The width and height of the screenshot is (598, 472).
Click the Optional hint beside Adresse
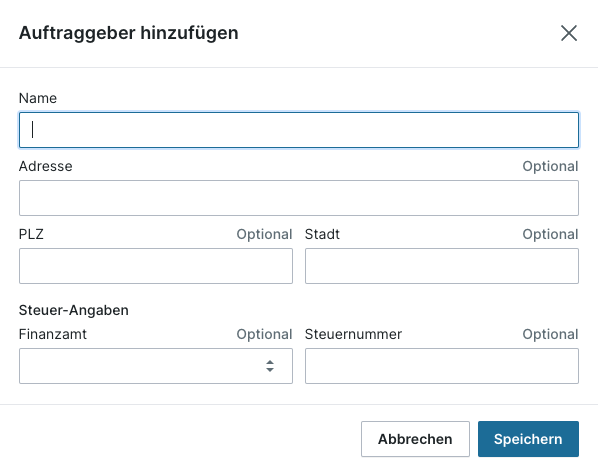click(x=550, y=167)
